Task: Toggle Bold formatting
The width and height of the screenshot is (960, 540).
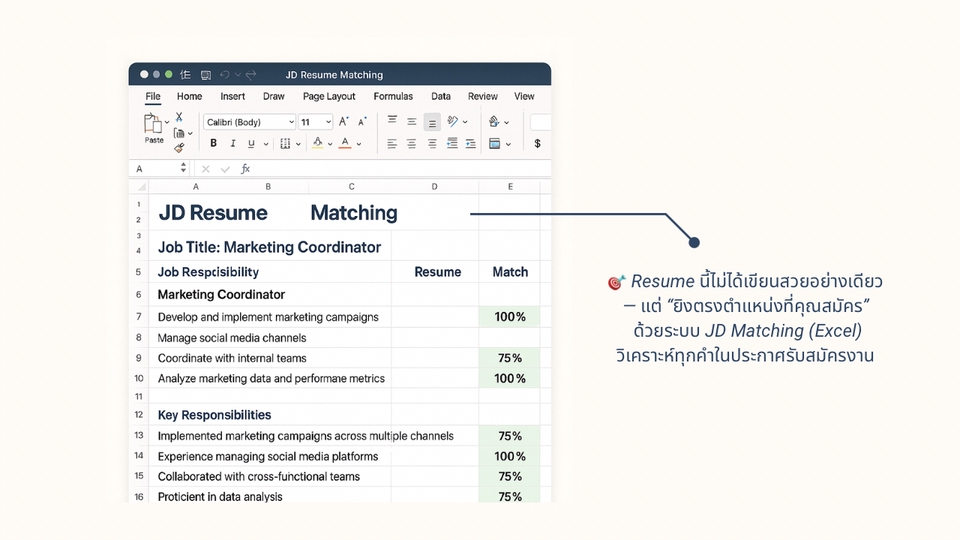Action: point(213,144)
